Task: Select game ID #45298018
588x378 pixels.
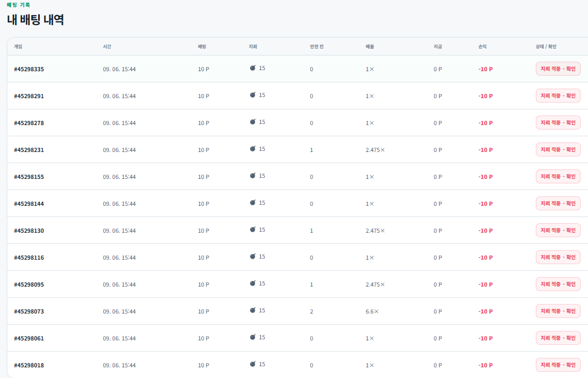Action: pos(29,366)
